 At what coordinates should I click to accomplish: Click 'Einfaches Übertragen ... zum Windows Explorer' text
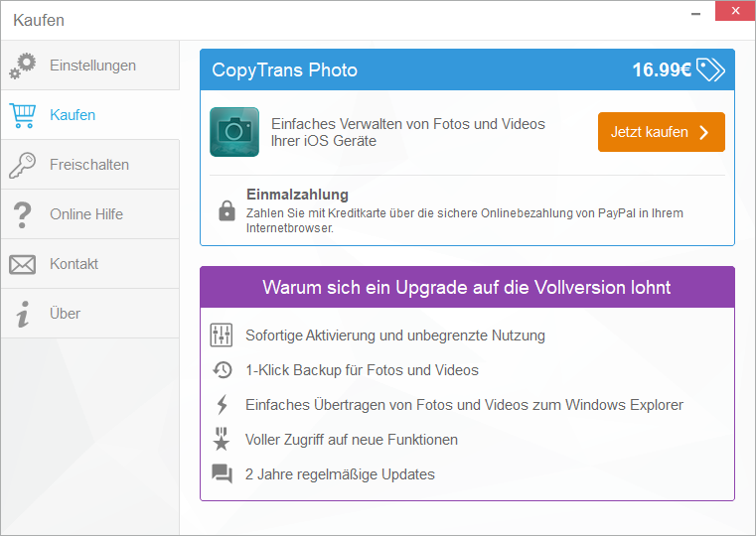(464, 405)
